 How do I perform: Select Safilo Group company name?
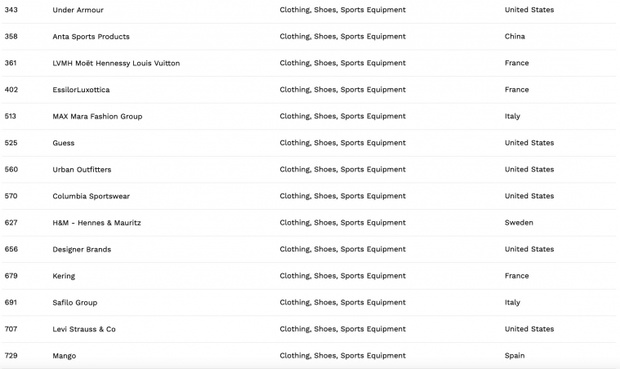[x=75, y=303]
